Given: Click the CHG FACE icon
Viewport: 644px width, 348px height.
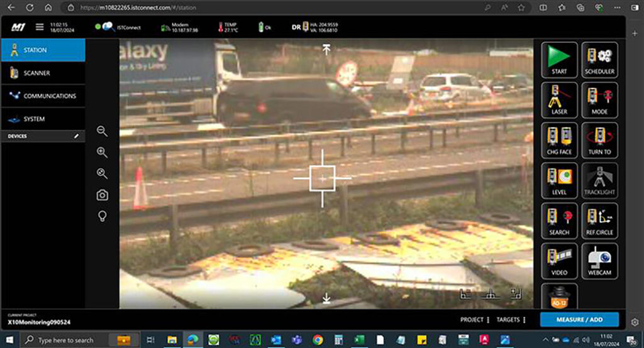Looking at the screenshot, I should tap(559, 140).
